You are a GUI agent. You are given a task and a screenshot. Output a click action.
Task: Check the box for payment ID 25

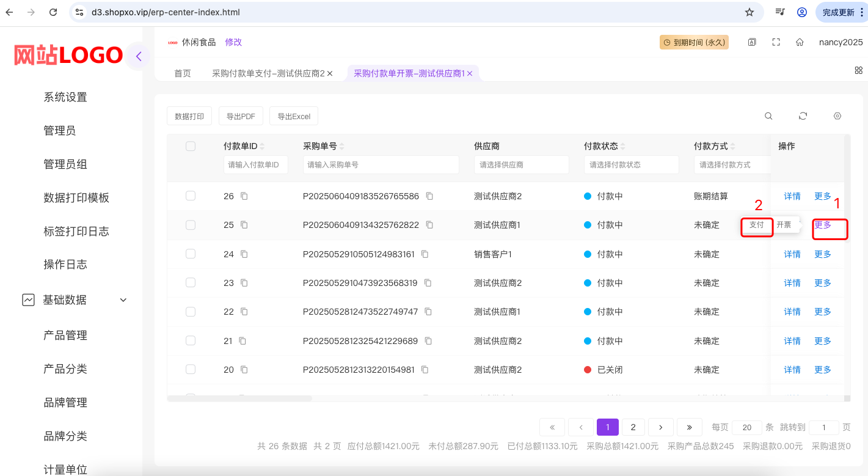191,225
